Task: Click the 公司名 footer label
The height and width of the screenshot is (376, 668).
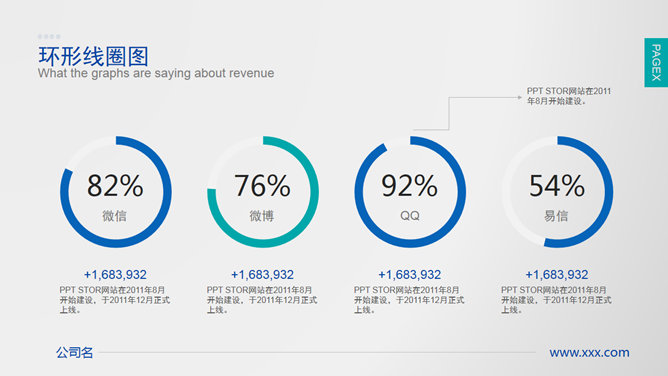Action: pos(75,353)
